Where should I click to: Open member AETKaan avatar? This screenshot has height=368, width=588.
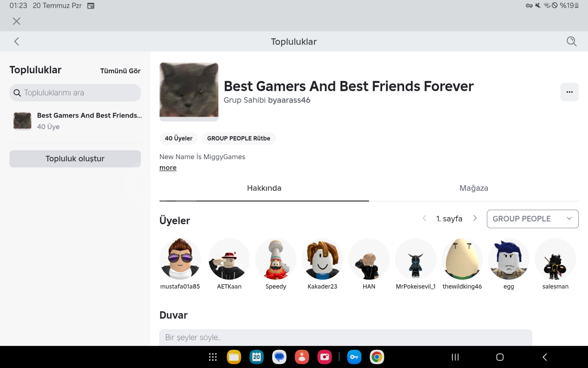(x=229, y=259)
